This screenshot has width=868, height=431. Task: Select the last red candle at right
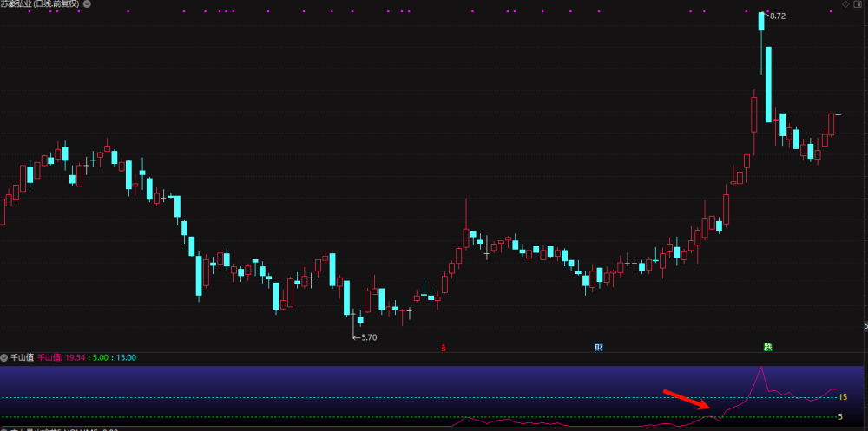click(832, 124)
